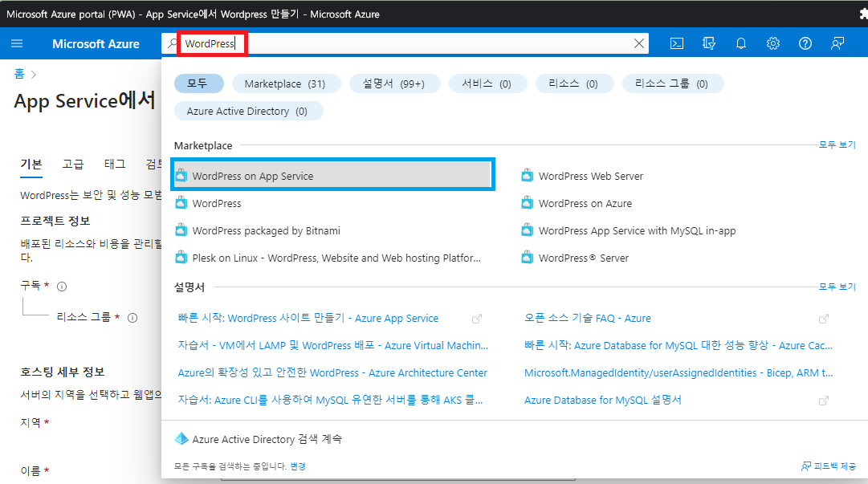Viewport: 868px width, 484px height.
Task: Open 빠른 시작: WordPress 사이트 만들기 doc link
Action: 308,318
